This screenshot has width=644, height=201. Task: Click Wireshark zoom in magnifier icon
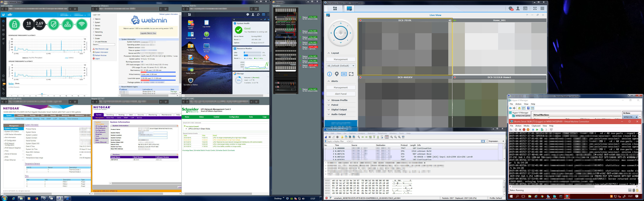tap(391, 137)
